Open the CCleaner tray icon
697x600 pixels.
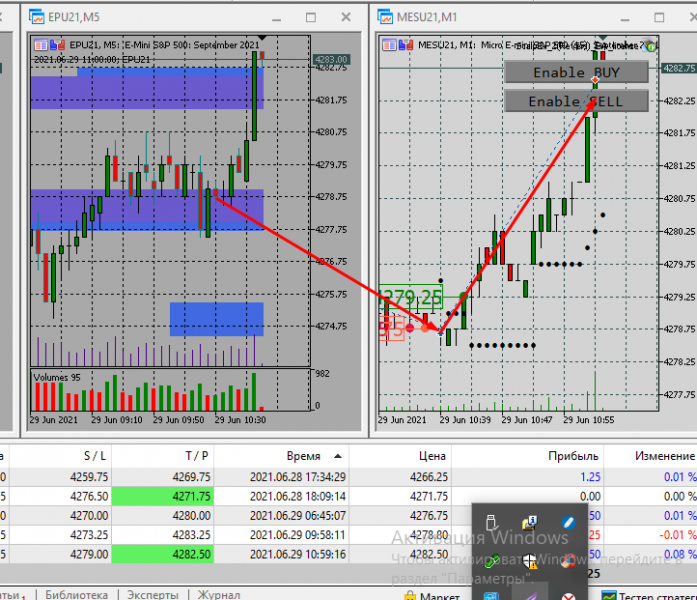(x=568, y=561)
